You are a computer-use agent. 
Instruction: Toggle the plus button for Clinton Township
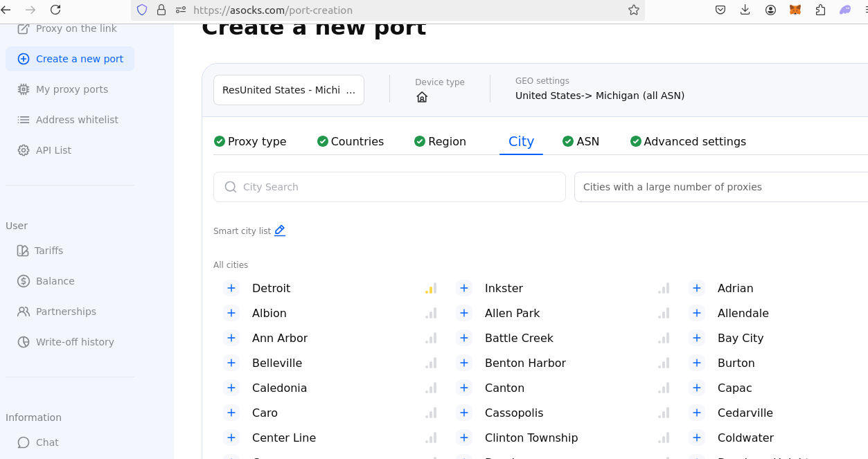tap(464, 438)
